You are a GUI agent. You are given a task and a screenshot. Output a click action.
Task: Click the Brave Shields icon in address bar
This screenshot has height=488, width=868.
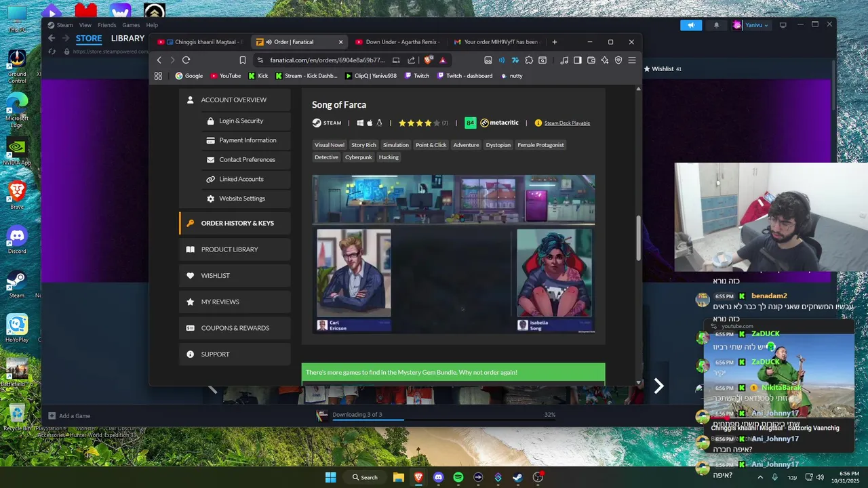[429, 60]
